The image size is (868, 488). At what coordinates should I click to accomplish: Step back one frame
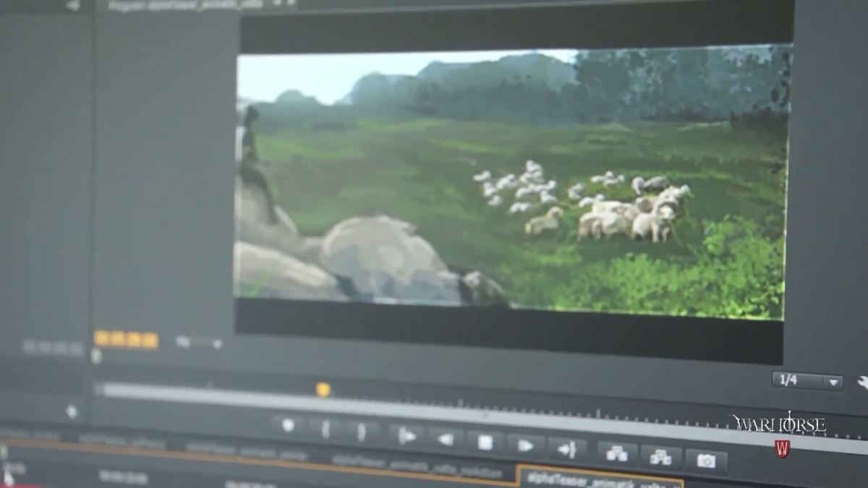pyautogui.click(x=446, y=439)
